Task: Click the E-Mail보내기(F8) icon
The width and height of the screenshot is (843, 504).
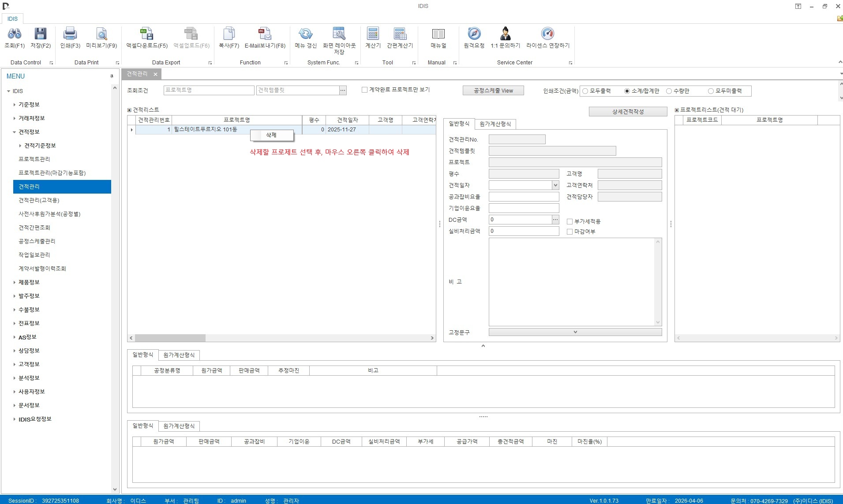Action: [265, 34]
